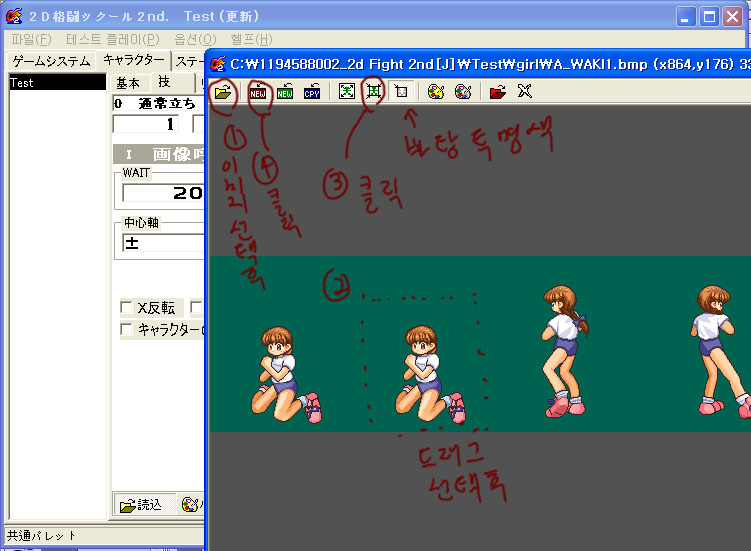This screenshot has height=551, width=751.
Task: Click the first colorful palette icon
Action: click(435, 92)
